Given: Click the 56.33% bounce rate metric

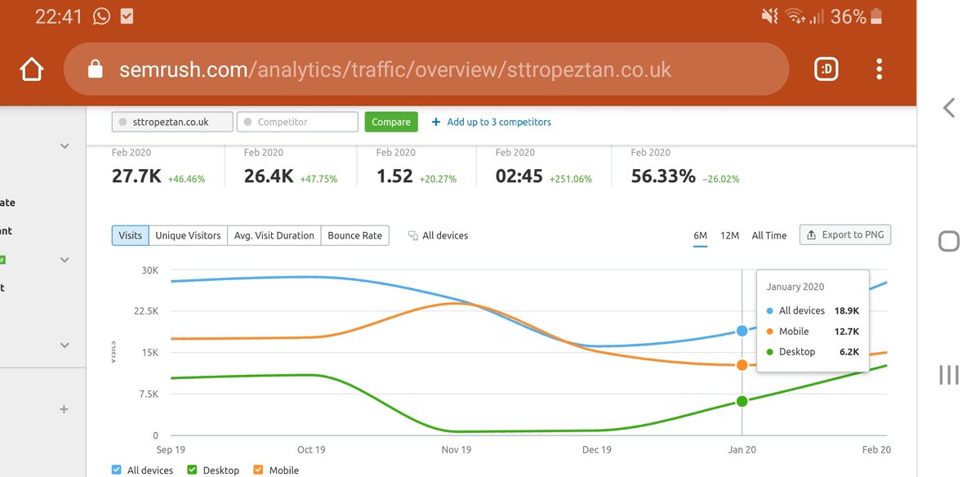Looking at the screenshot, I should click(x=663, y=176).
